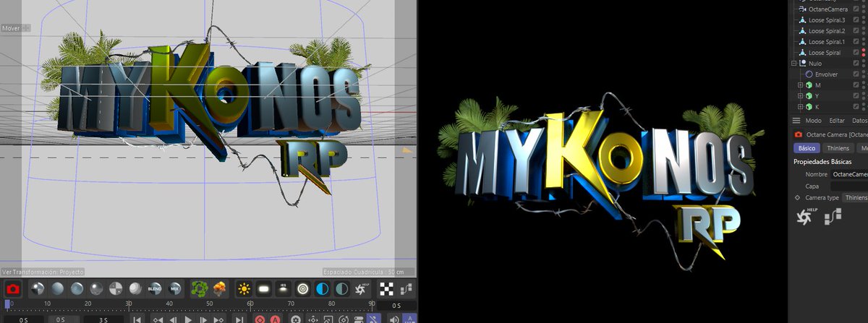
Task: Step to previous frame
Action: (x=171, y=319)
